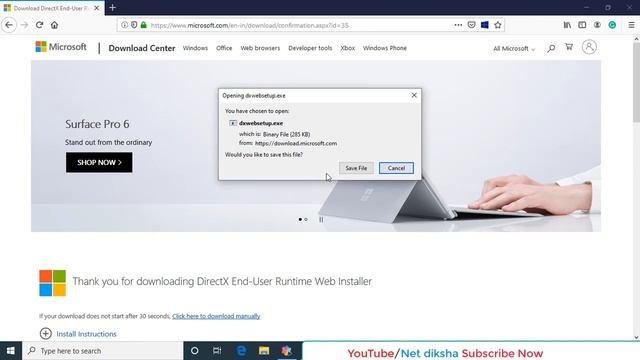640x360 pixels.
Task: Select the first carousel slide dot
Action: tap(300, 220)
